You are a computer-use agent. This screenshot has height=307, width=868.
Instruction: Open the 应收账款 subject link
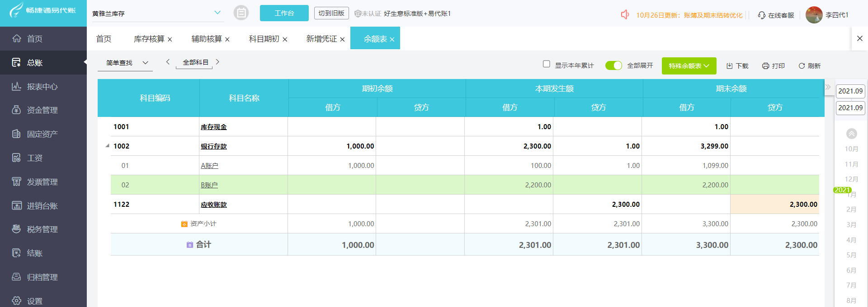(214, 205)
